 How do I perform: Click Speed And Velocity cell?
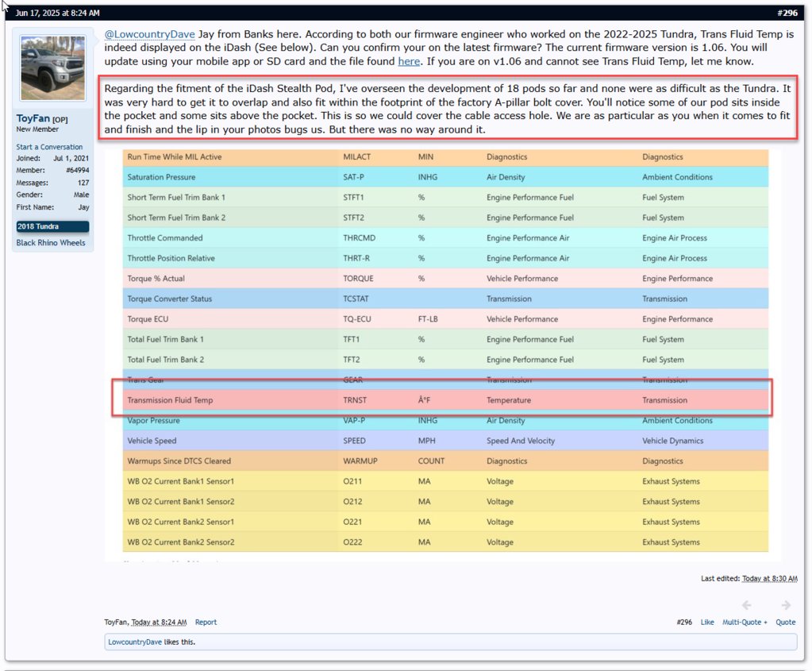click(x=521, y=441)
